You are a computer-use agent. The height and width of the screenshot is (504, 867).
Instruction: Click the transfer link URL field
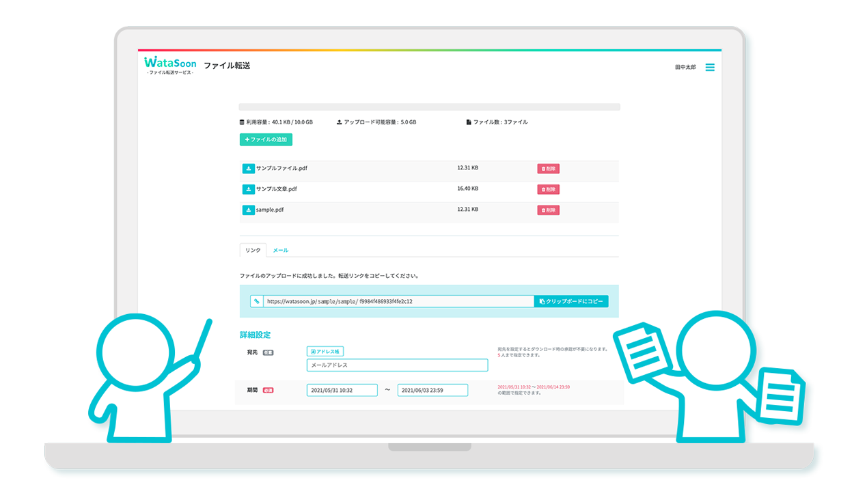398,301
